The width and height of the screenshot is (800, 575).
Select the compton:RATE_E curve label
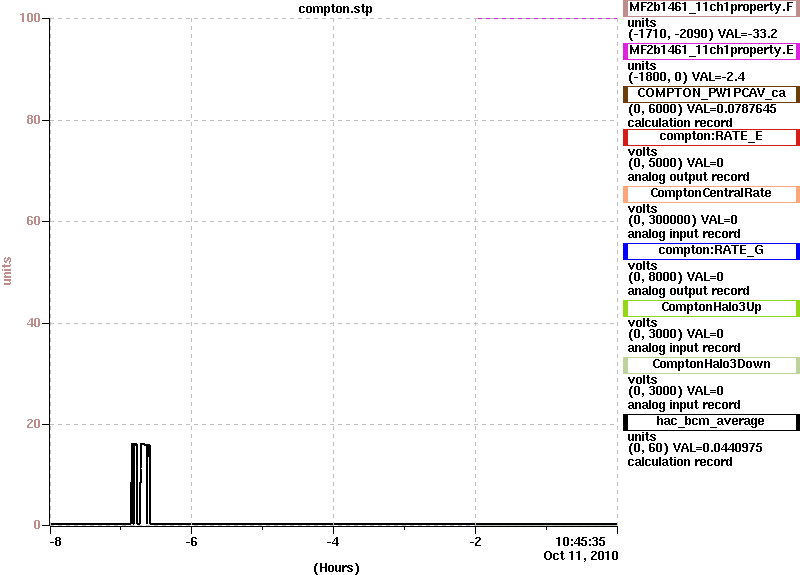tap(711, 137)
